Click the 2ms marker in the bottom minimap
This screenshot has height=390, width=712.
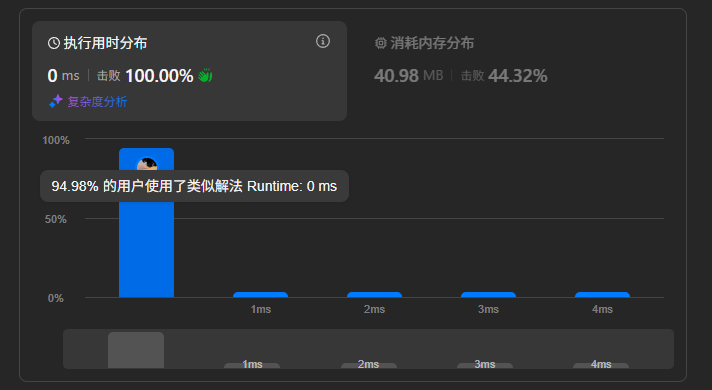[368, 365]
